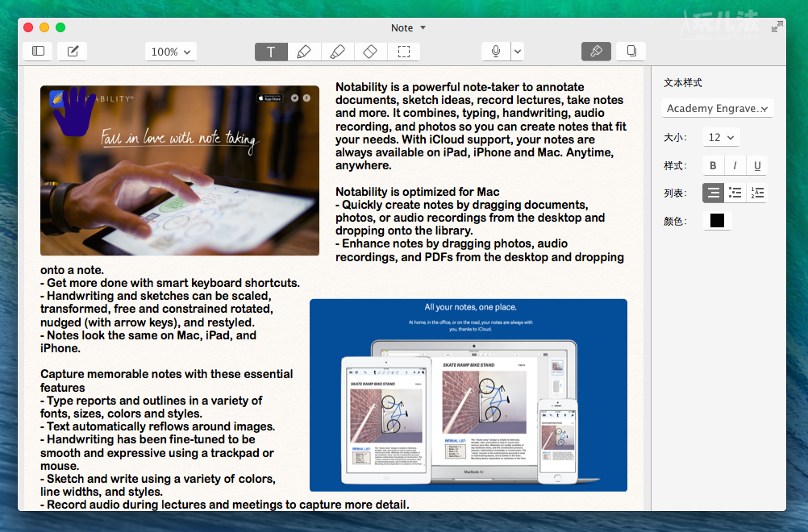Change the font size 12 dropdown
The width and height of the screenshot is (808, 532).
[720, 138]
